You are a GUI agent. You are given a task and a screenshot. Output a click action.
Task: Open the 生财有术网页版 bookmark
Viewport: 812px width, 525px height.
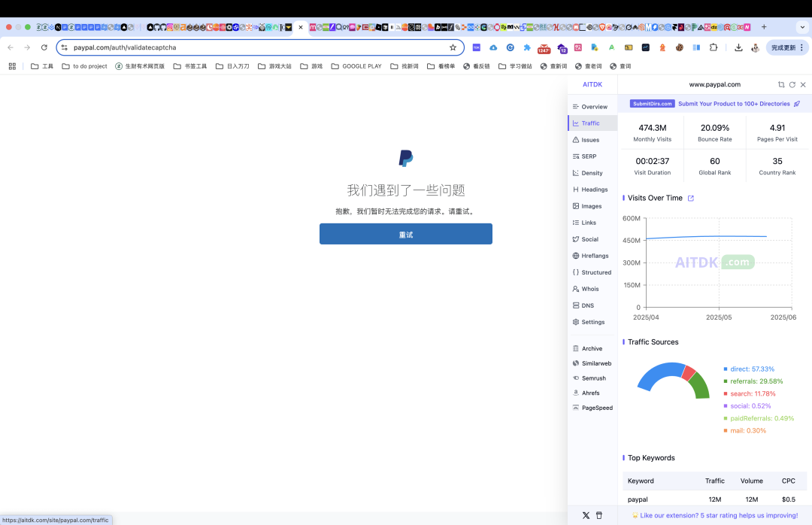(140, 66)
